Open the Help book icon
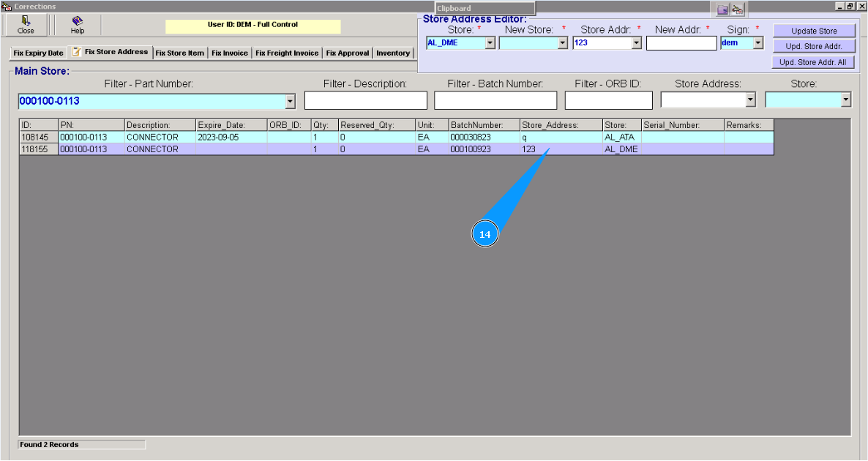 [x=78, y=21]
